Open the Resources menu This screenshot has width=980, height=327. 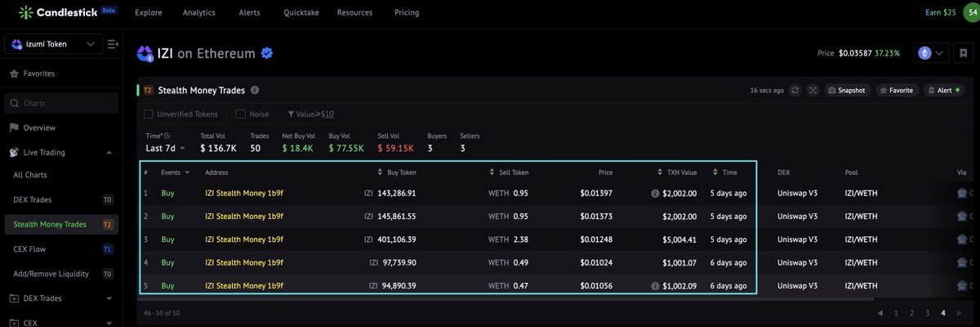pyautogui.click(x=354, y=13)
